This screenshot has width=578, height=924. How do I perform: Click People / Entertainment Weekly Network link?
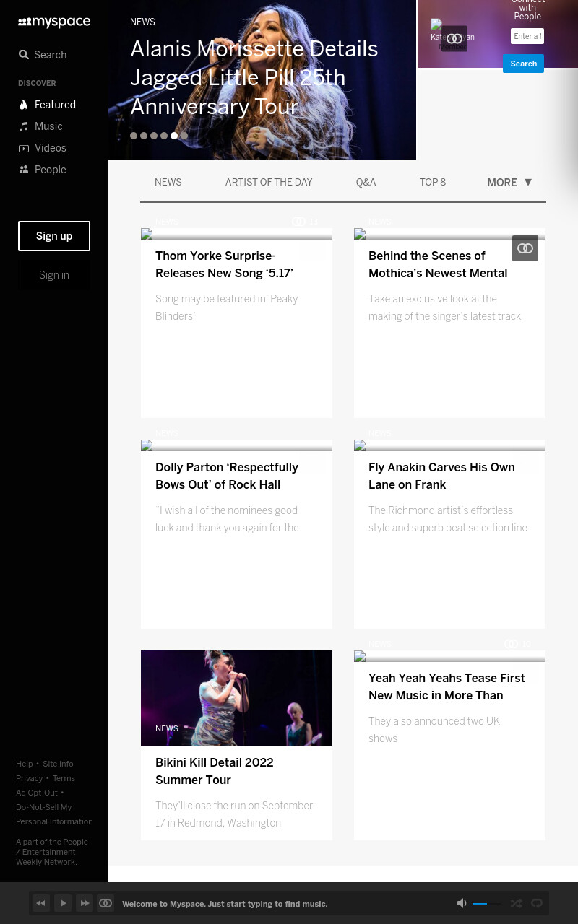(52, 852)
